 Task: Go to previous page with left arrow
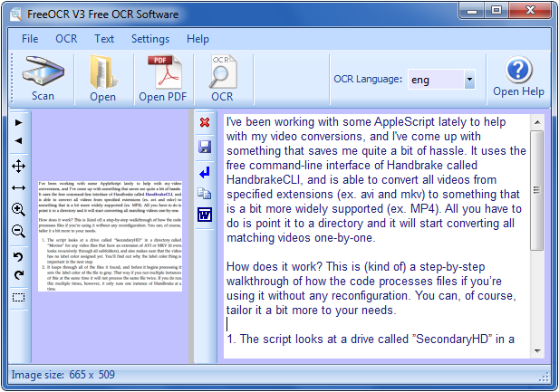point(18,140)
